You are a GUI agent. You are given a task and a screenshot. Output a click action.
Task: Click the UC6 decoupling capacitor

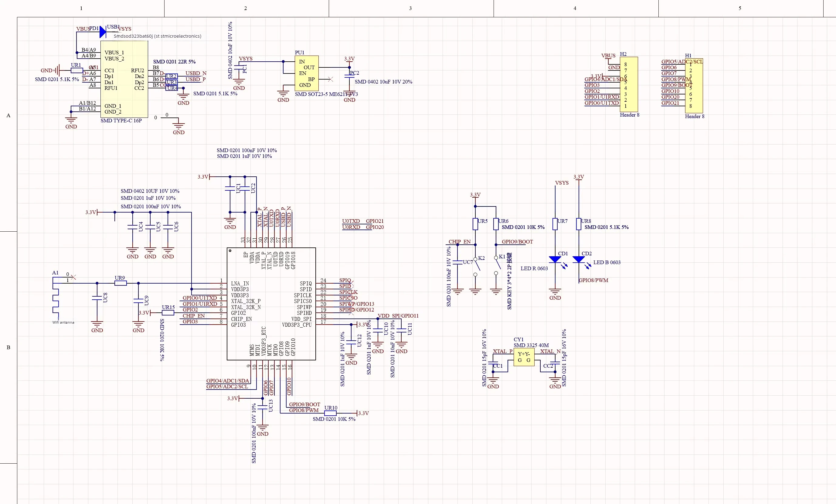168,227
